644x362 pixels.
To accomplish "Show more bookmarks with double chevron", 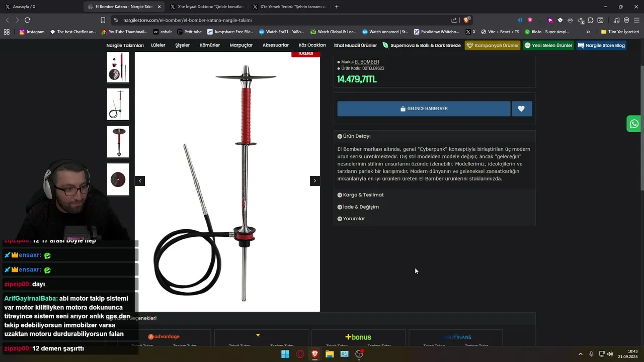I will (x=588, y=32).
